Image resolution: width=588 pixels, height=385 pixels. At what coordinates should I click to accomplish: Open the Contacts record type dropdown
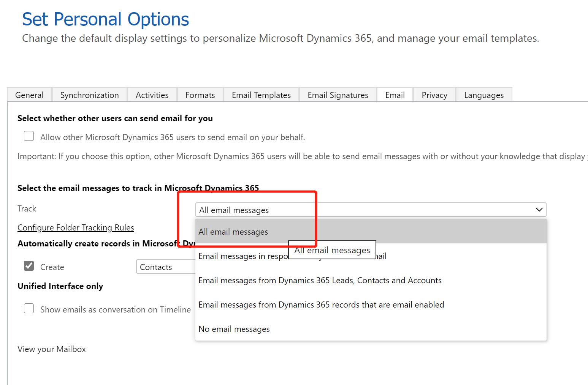pos(166,267)
